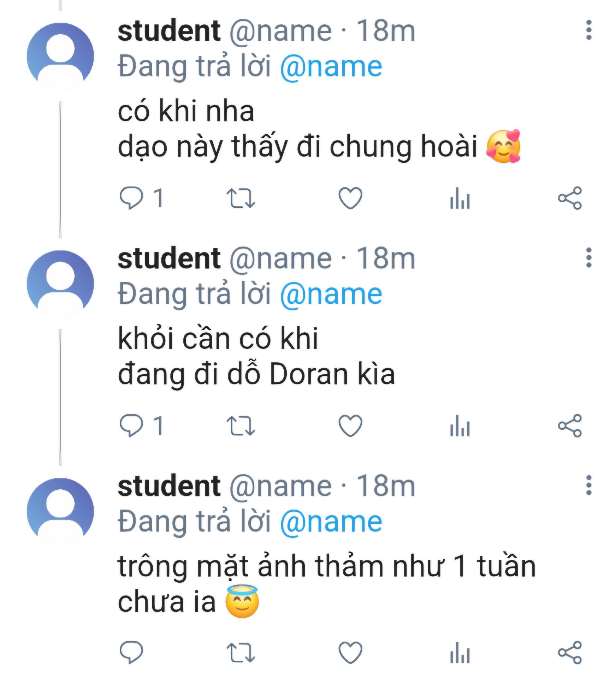Like the "trông mặt ảnh thảm" tweet
Viewport: 616px width, 678px height.
coord(350,652)
